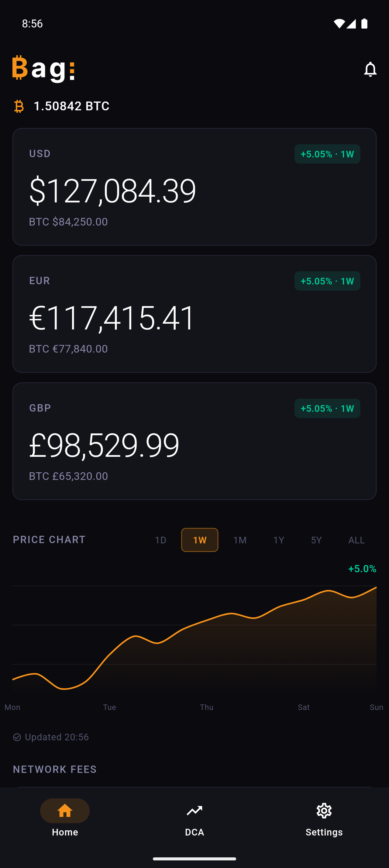Select the 1W chart range
The width and height of the screenshot is (389, 868).
(x=200, y=540)
